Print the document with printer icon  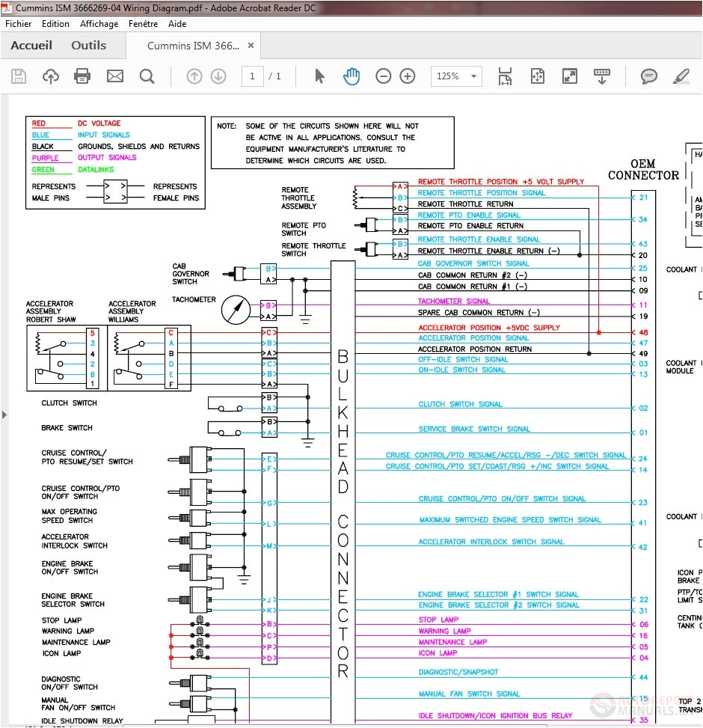(82, 76)
